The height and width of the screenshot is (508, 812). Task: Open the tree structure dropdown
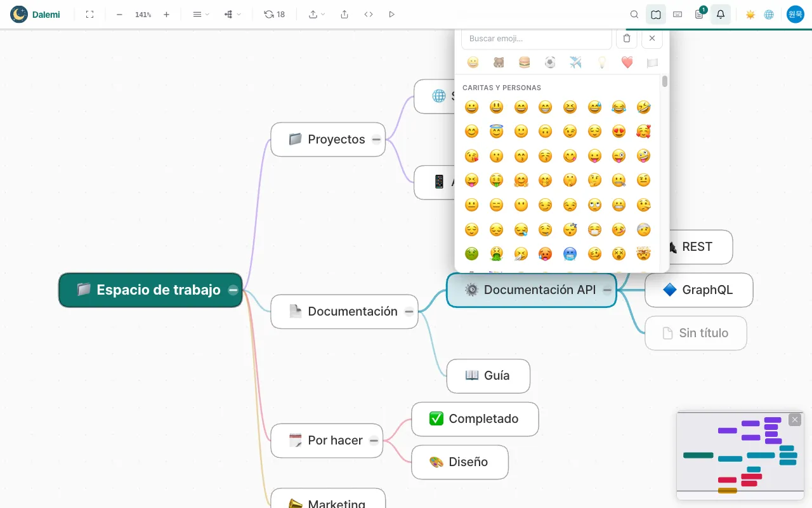coord(232,14)
